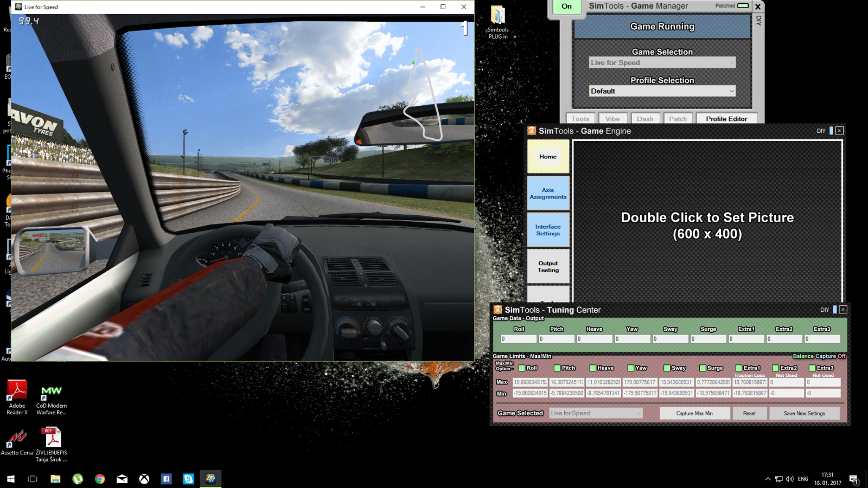Click Pitch Max limit value field
Viewport: 868px width, 488px height.
tap(566, 382)
